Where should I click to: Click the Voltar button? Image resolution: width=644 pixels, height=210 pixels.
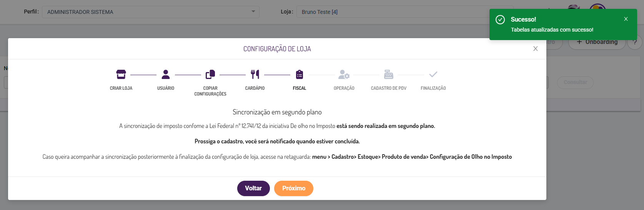tap(253, 188)
